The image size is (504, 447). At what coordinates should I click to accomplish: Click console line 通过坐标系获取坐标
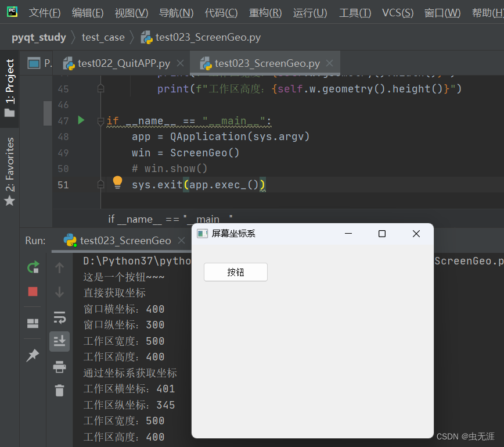point(130,373)
